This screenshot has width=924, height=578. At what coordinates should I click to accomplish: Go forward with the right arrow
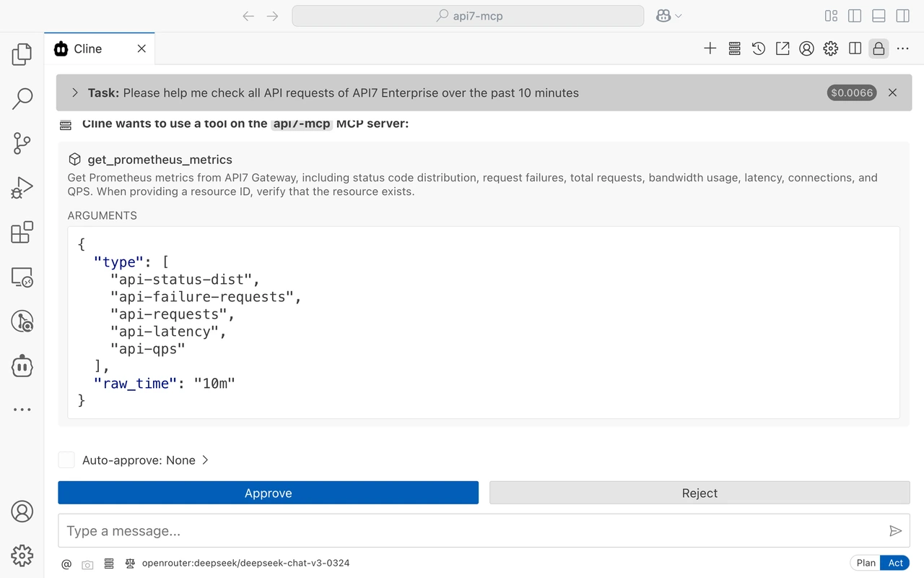click(272, 16)
